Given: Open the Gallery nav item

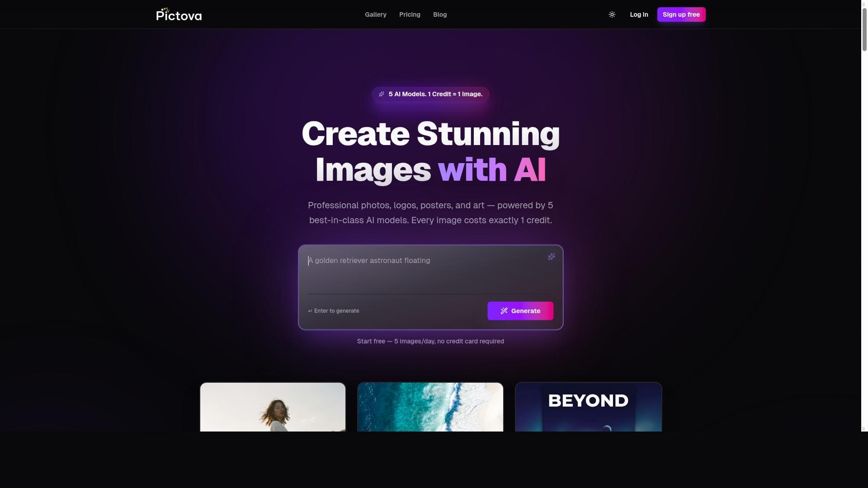Looking at the screenshot, I should [x=376, y=14].
